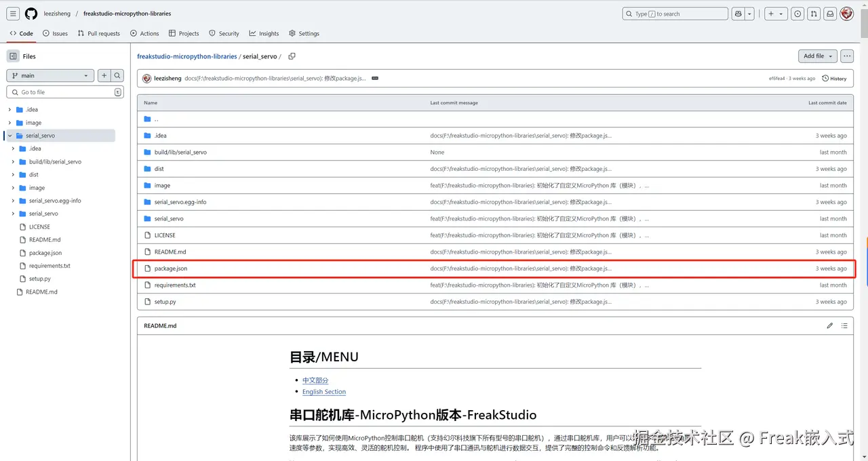Open commit ef8fea4 hash link
The height and width of the screenshot is (461, 868).
click(x=776, y=79)
